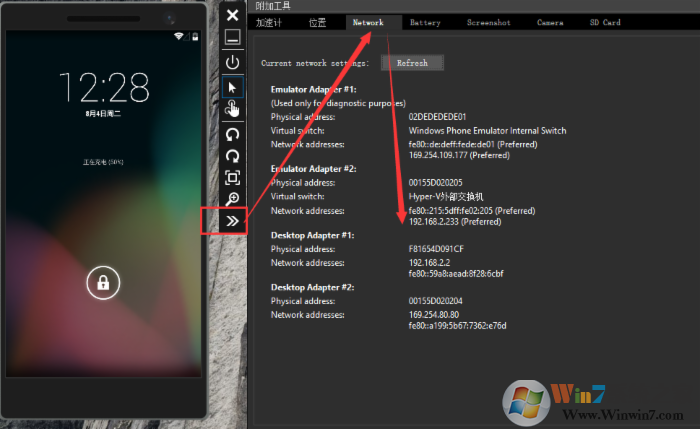This screenshot has width=700, height=429.
Task: Minimize the emulator window from the toolbar
Action: pyautogui.click(x=232, y=38)
